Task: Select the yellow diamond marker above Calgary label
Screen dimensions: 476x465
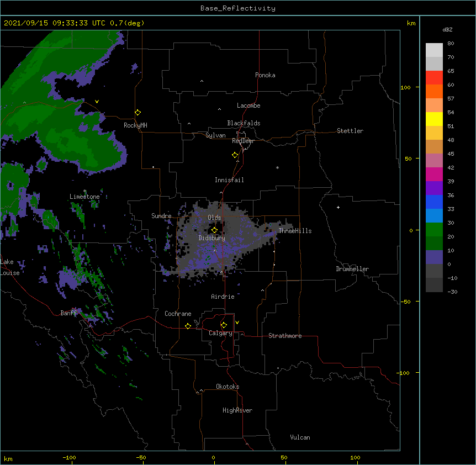Action: coord(224,325)
